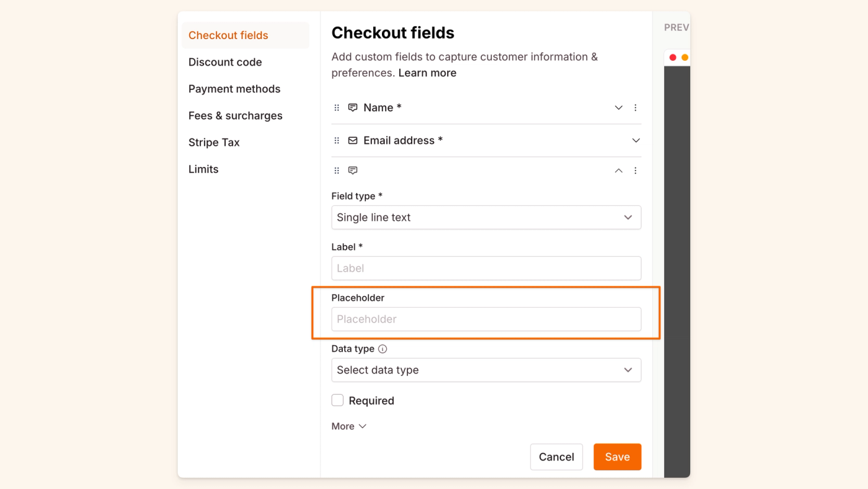This screenshot has height=489, width=868.
Task: Open three-dot menu for Name field
Action: coord(635,108)
